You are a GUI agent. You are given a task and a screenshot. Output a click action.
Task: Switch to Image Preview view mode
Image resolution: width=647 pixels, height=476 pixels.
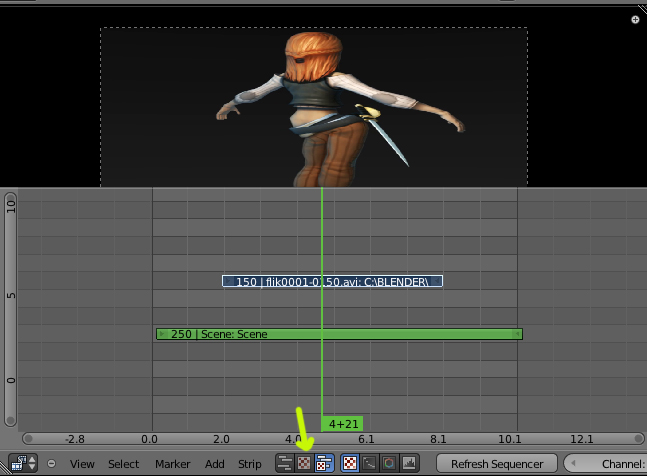(x=304, y=463)
